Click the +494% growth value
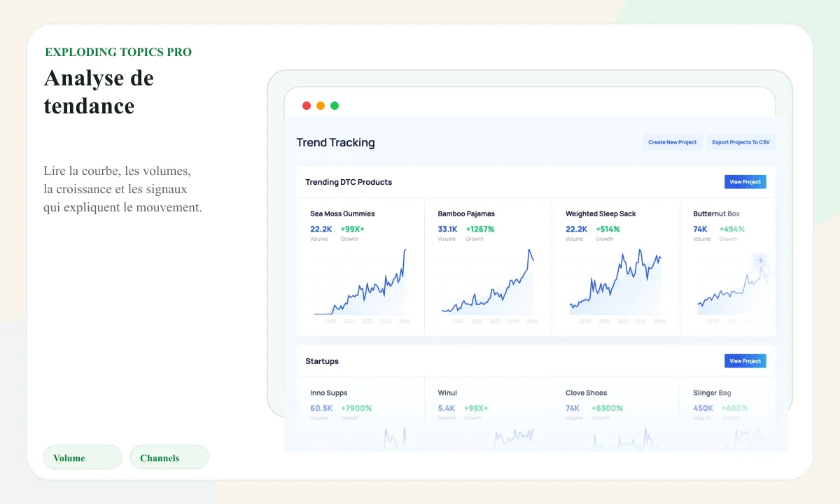This screenshot has width=840, height=504. click(731, 229)
